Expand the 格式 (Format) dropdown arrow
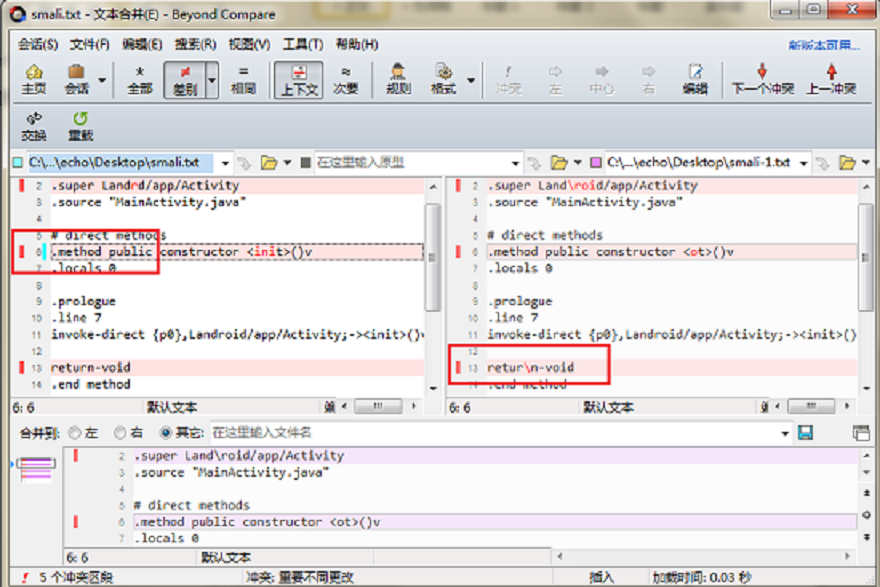This screenshot has width=880, height=587. coord(471,80)
